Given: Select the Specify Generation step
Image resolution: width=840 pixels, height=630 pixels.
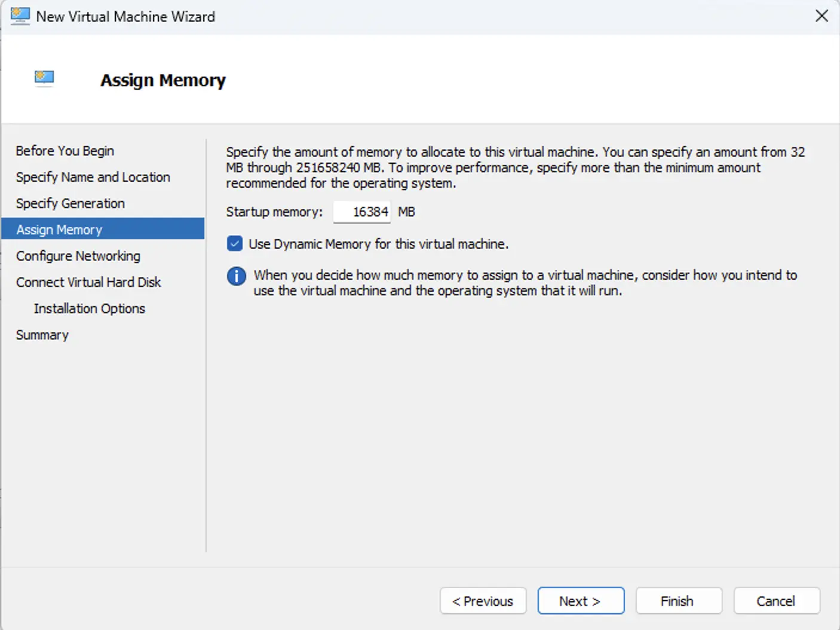Looking at the screenshot, I should (70, 203).
